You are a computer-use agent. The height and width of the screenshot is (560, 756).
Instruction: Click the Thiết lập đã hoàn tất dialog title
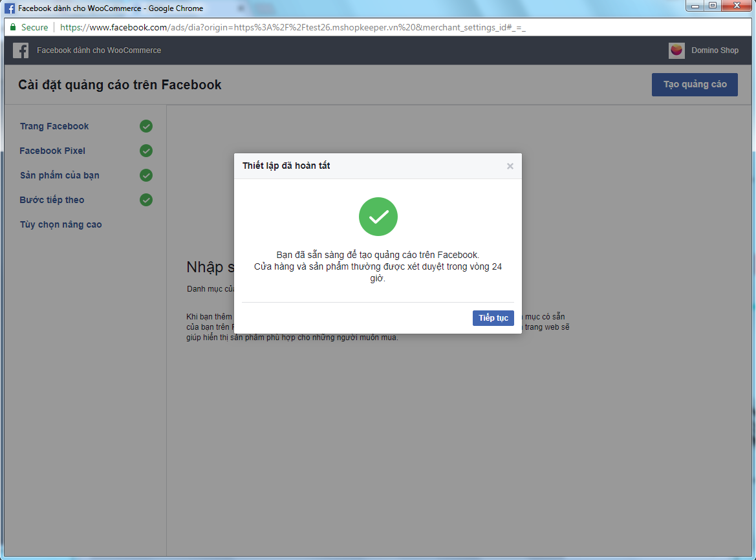(286, 166)
